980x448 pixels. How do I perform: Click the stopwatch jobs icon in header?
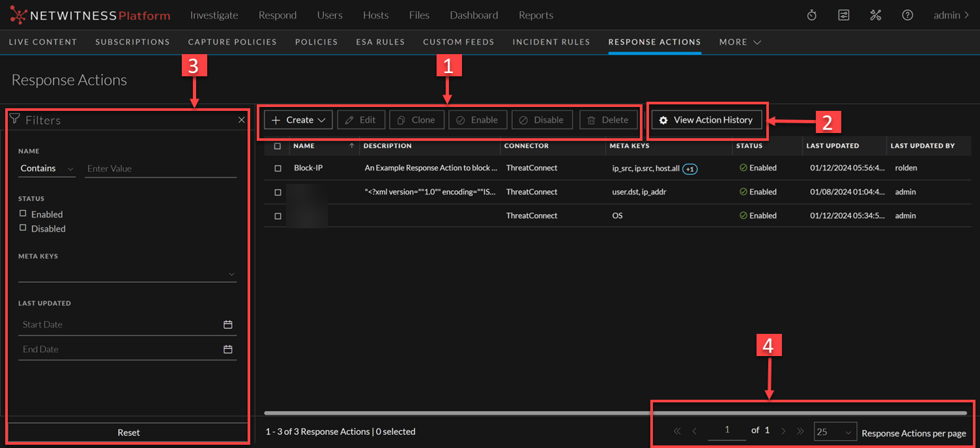812,15
